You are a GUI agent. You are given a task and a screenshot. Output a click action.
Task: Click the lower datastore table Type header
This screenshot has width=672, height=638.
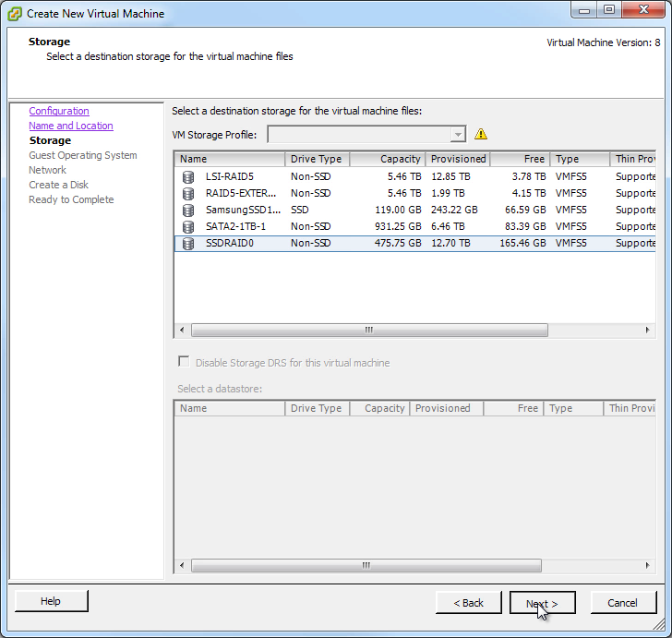coord(573,409)
